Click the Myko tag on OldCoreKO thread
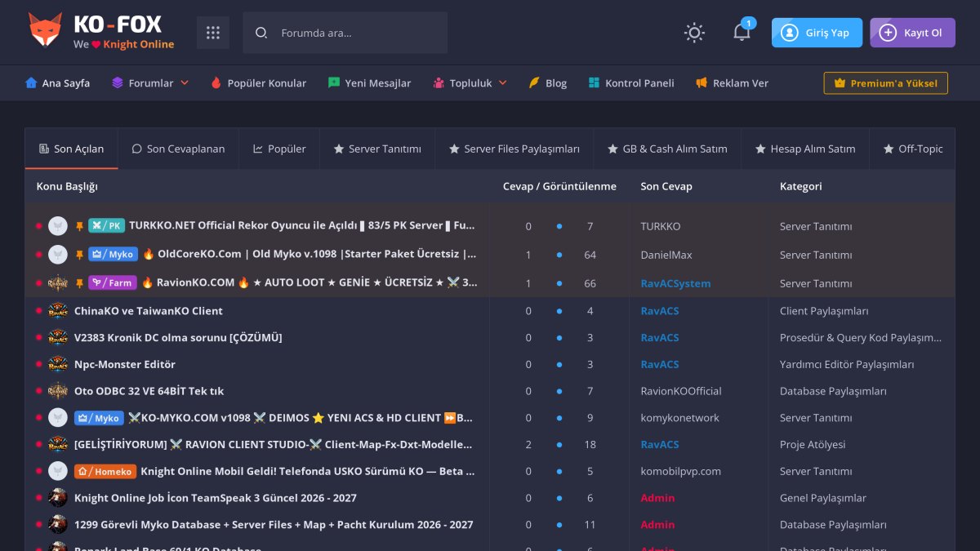Image resolution: width=980 pixels, height=551 pixels. pos(114,254)
